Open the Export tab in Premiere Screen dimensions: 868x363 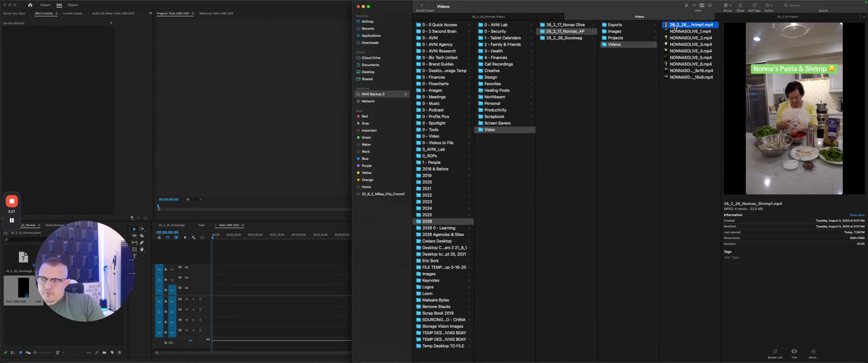coord(73,5)
